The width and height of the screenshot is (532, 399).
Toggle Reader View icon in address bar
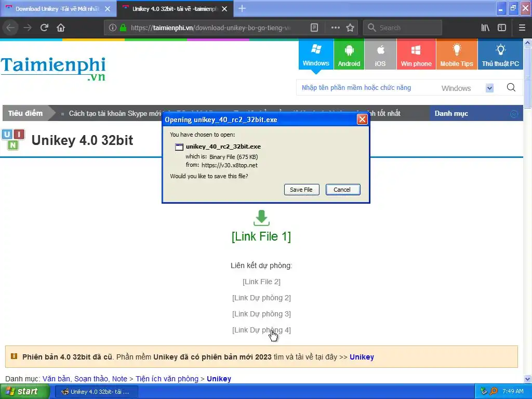[314, 28]
